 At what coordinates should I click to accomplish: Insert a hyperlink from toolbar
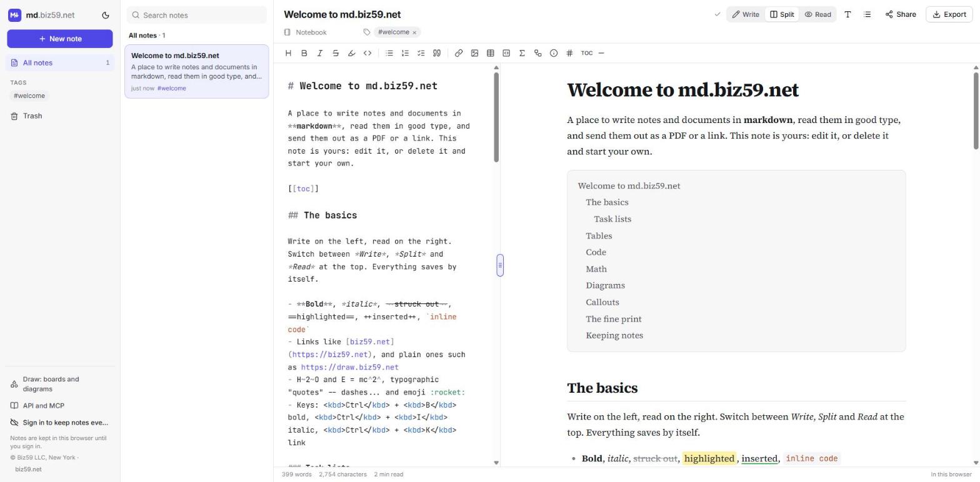(x=459, y=53)
